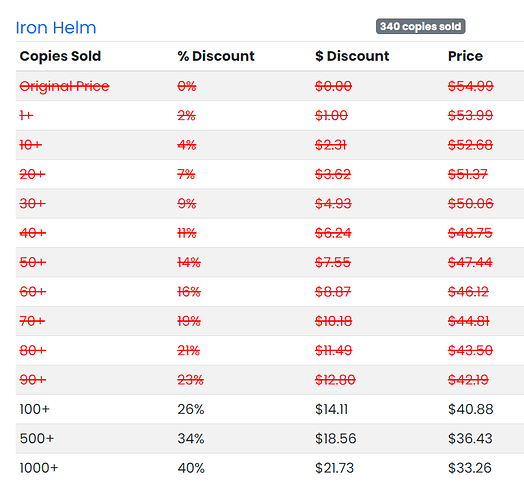Click the struck-through $54.99 price
524x500 pixels.
[471, 86]
